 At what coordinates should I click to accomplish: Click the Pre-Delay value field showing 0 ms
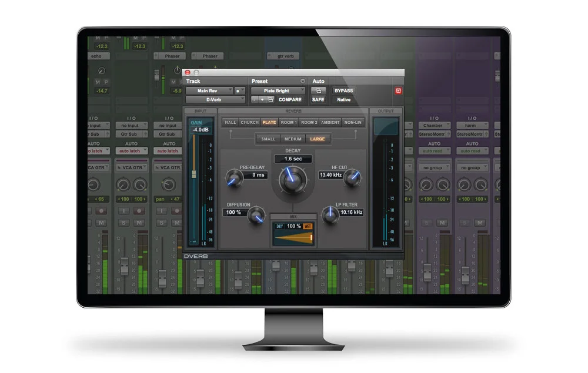coord(256,175)
